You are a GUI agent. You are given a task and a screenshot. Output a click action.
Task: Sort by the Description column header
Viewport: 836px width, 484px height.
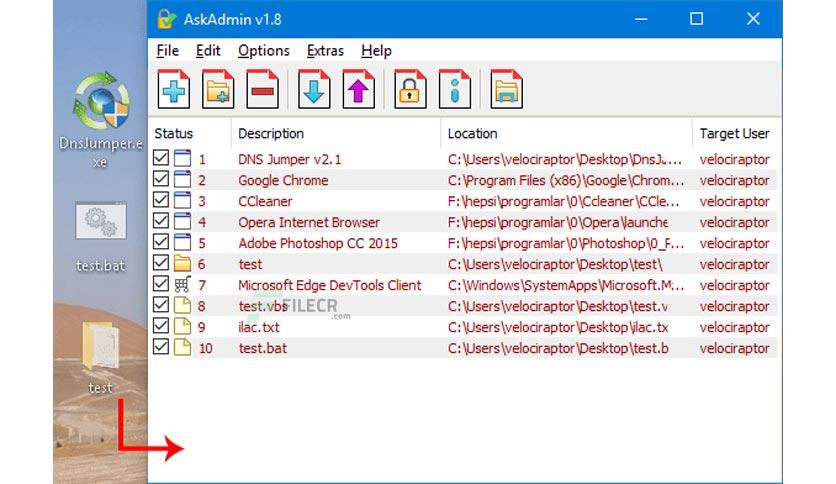point(336,133)
